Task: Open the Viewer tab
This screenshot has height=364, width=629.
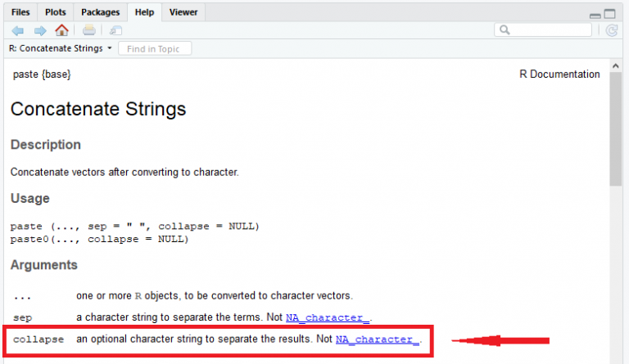Action: [183, 12]
